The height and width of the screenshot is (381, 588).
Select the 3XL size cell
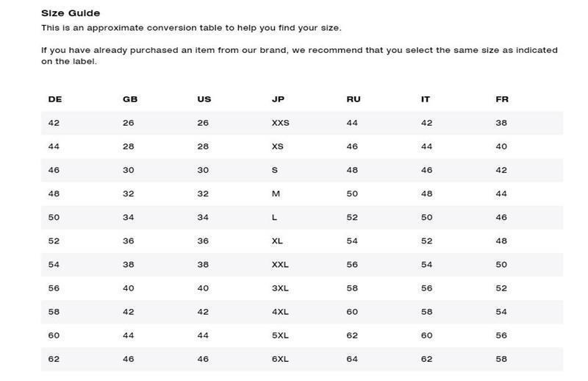(x=280, y=288)
